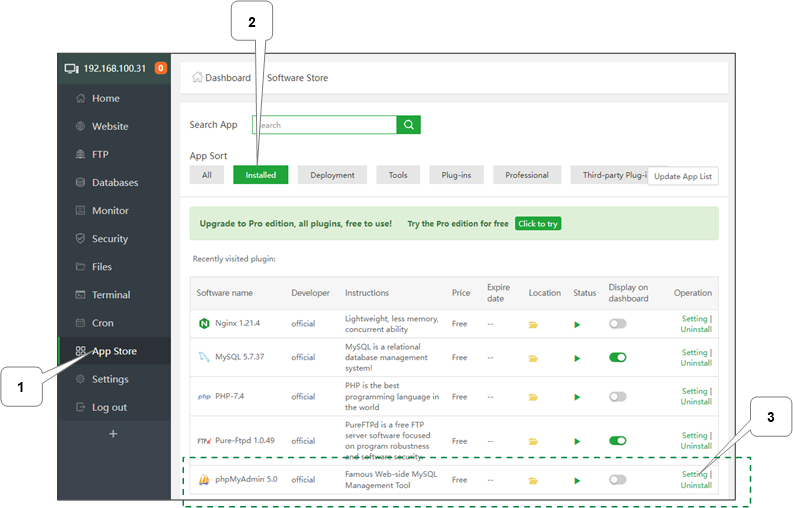Add a new item with the sidebar plus button
Image resolution: width=793 pixels, height=508 pixels.
coord(113,434)
